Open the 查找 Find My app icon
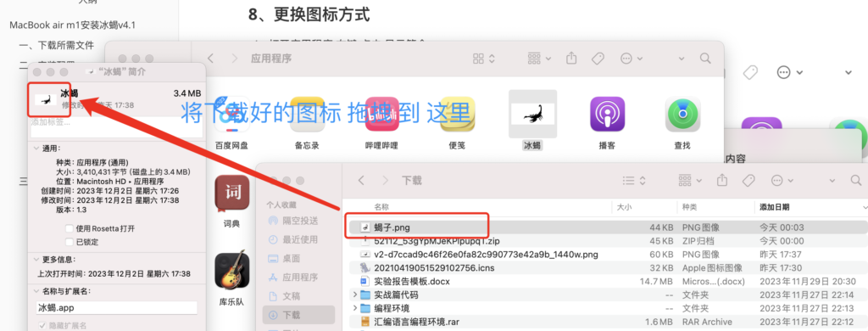Viewport: 868px width, 331px height. click(x=682, y=115)
